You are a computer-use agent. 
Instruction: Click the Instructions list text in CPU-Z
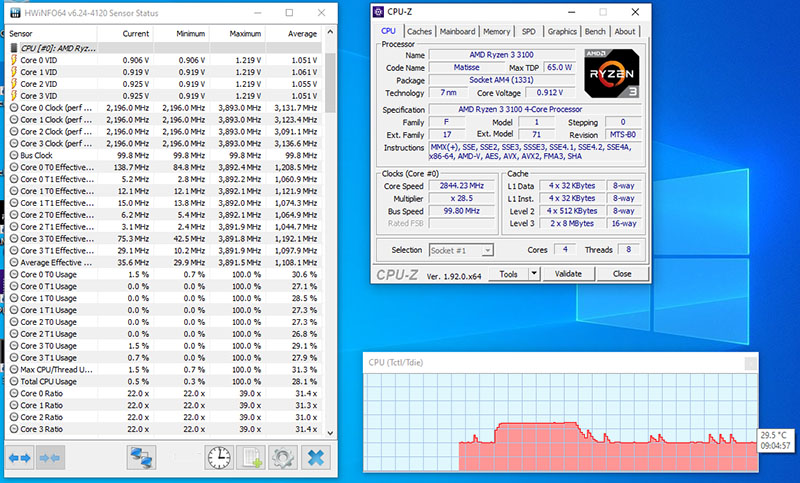coord(535,151)
